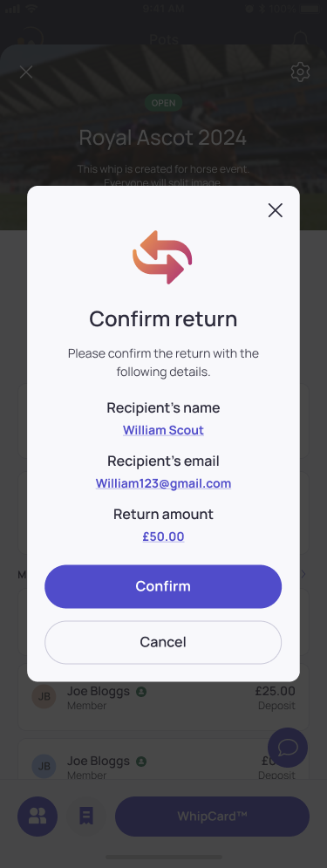Select the Royal Ascot 2024 title
The width and height of the screenshot is (327, 868).
163,137
